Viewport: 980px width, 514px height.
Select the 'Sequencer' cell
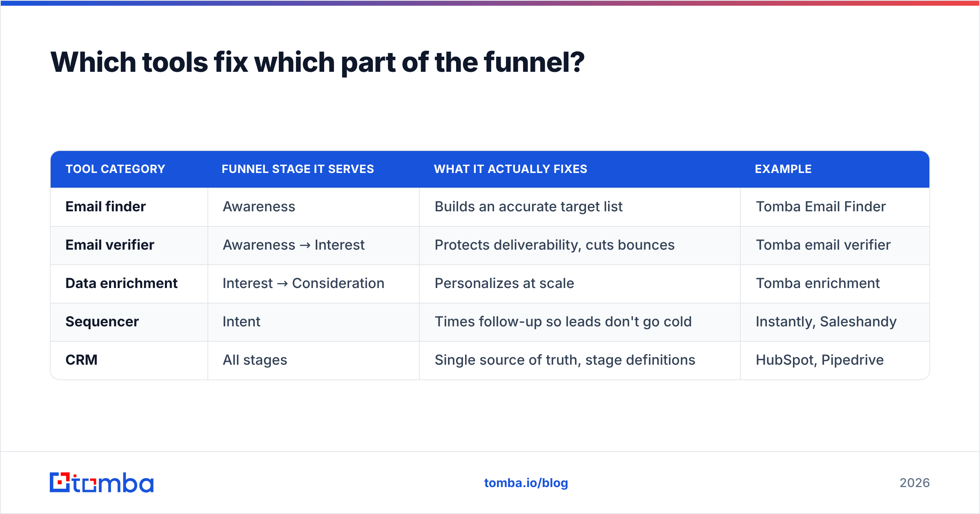[129, 322]
